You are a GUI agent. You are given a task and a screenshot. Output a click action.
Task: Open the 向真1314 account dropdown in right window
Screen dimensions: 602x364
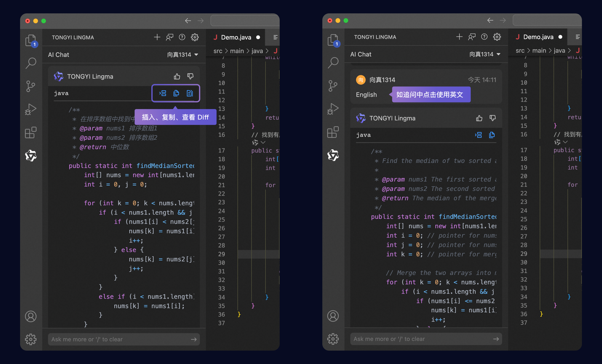[485, 54]
